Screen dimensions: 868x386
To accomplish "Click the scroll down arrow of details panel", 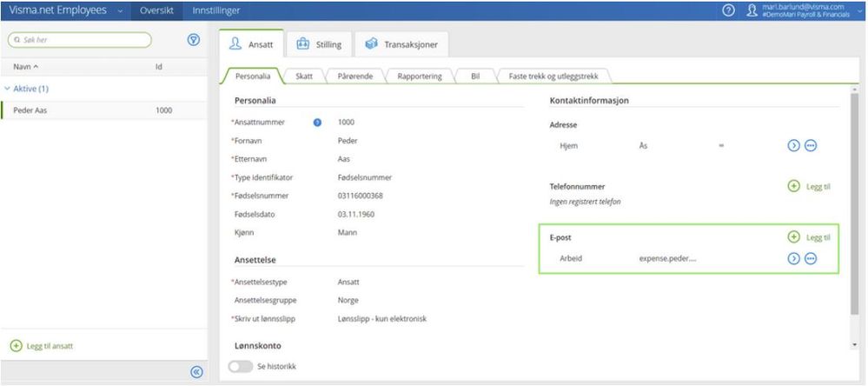I will [855, 344].
